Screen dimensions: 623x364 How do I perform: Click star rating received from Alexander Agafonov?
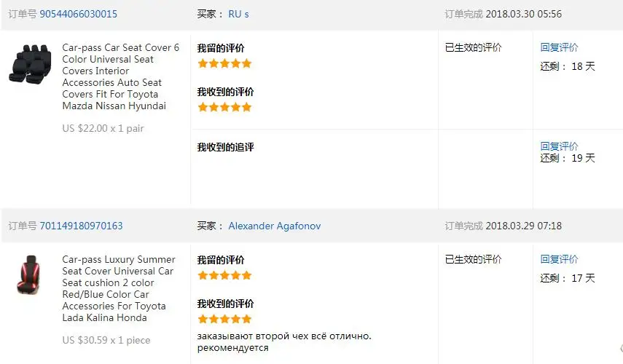pyautogui.click(x=224, y=319)
